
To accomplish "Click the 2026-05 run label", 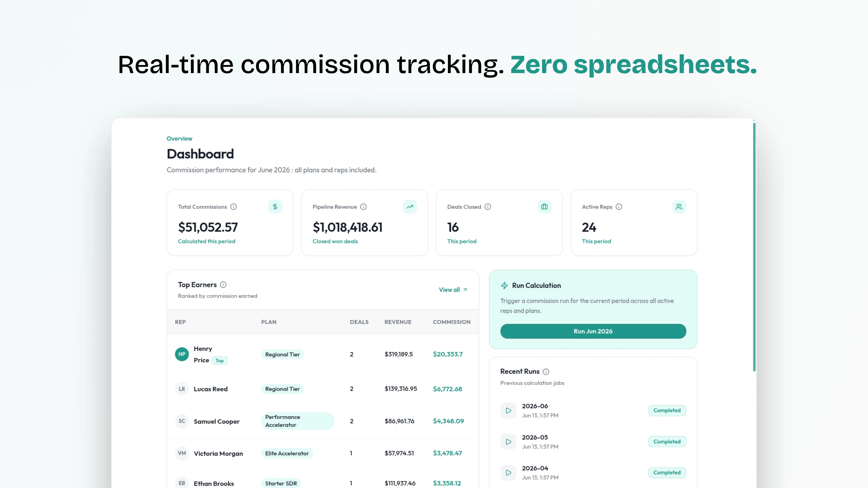I will coord(535,437).
